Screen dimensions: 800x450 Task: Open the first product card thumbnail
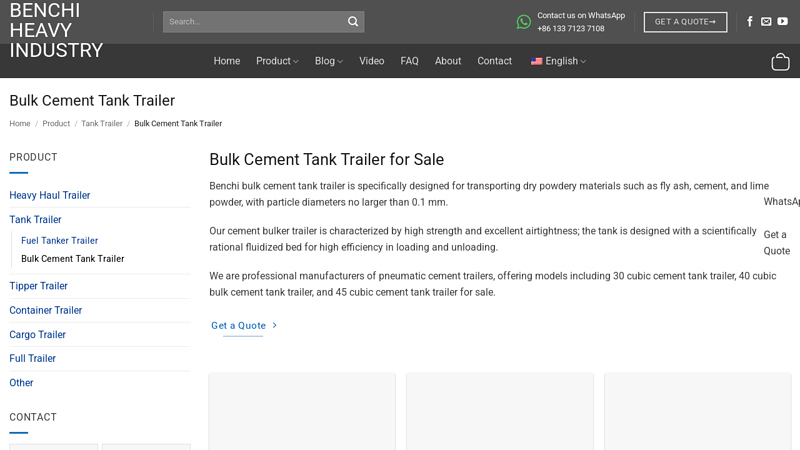point(302,411)
